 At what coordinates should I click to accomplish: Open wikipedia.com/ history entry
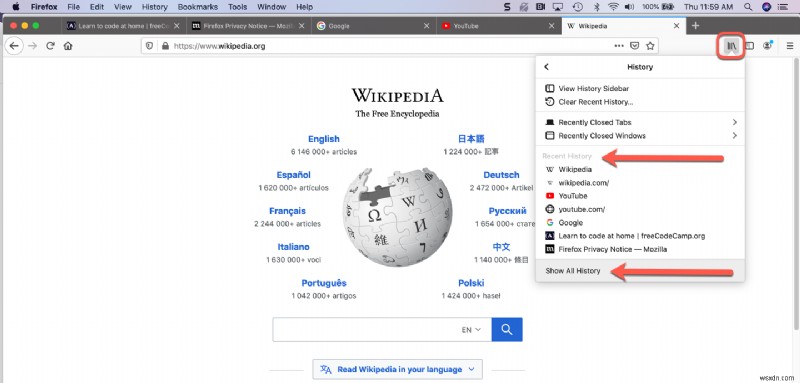[x=640, y=183]
